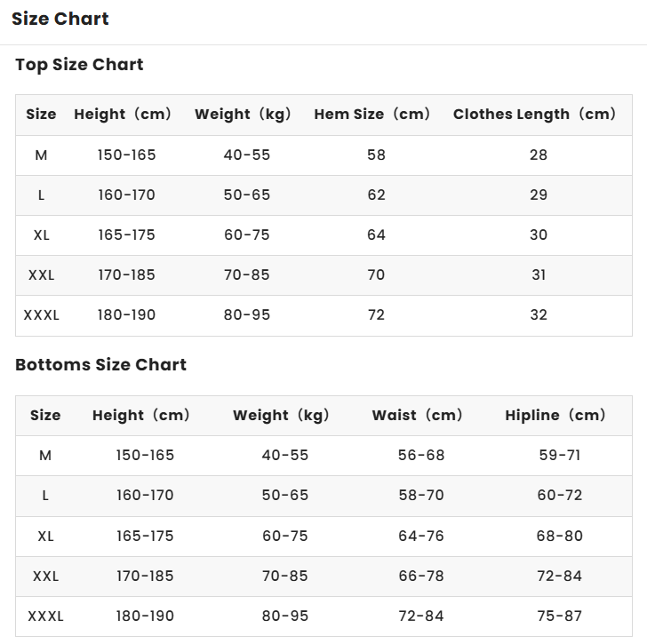Click hipline value 60-72
This screenshot has height=644, width=647.
[560, 495]
